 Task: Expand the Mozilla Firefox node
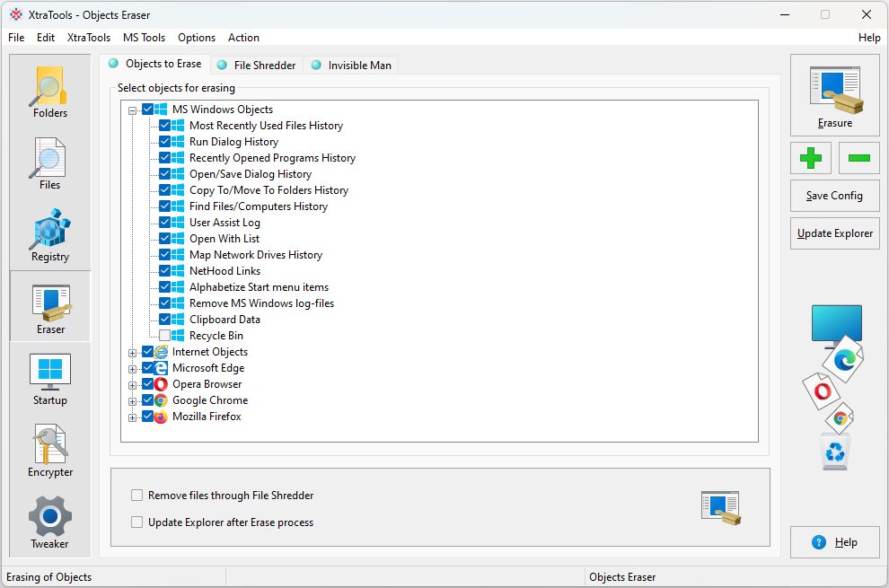(133, 417)
